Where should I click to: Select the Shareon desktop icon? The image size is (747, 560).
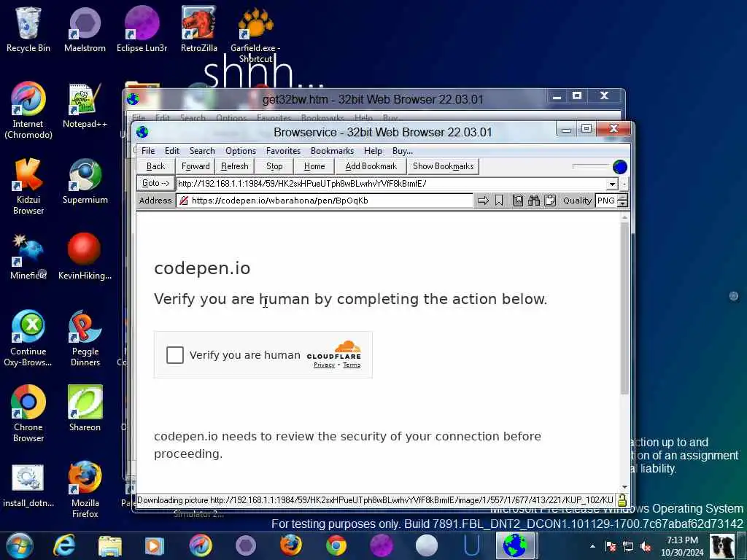85,408
